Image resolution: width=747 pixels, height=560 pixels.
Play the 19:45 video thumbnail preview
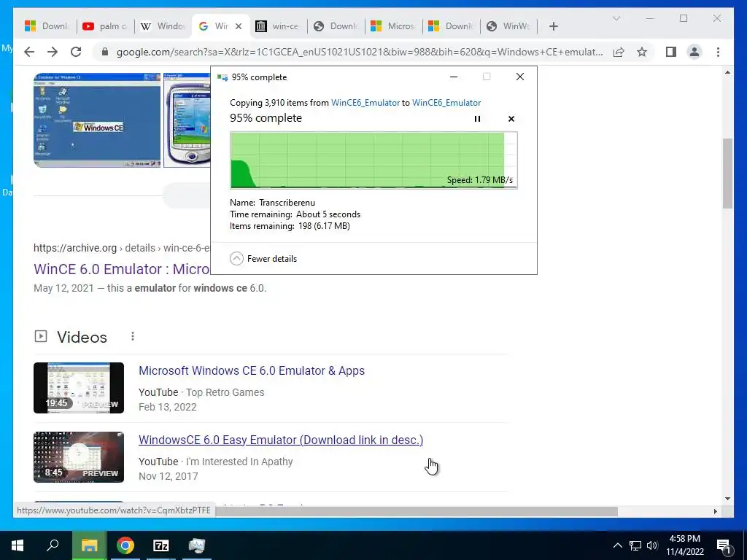(x=79, y=388)
